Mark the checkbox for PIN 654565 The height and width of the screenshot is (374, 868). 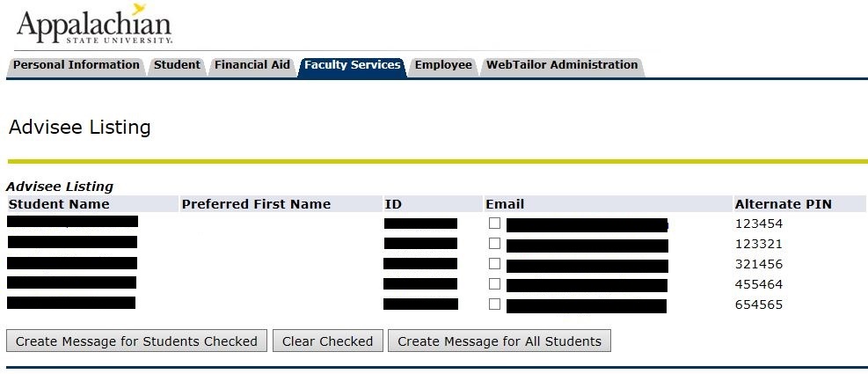pos(494,304)
